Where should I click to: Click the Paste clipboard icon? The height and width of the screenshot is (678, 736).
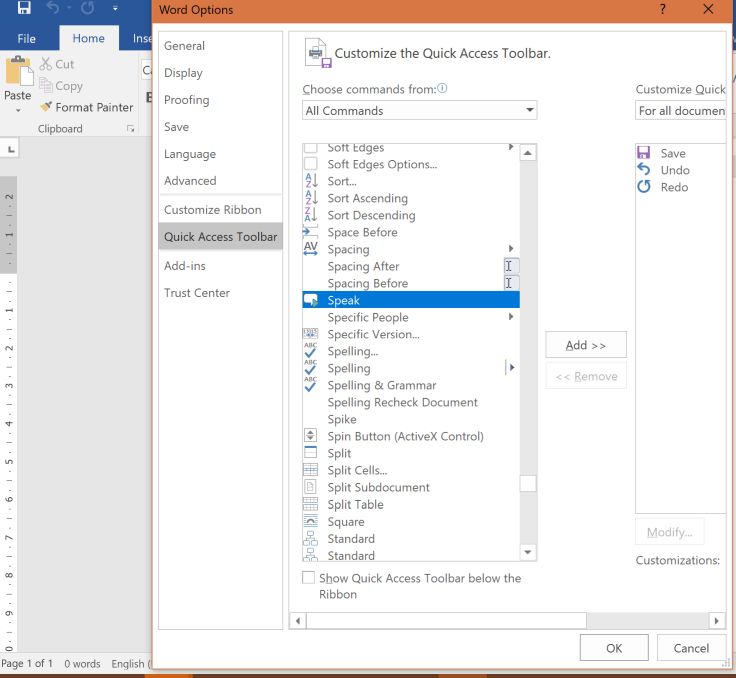(18, 71)
